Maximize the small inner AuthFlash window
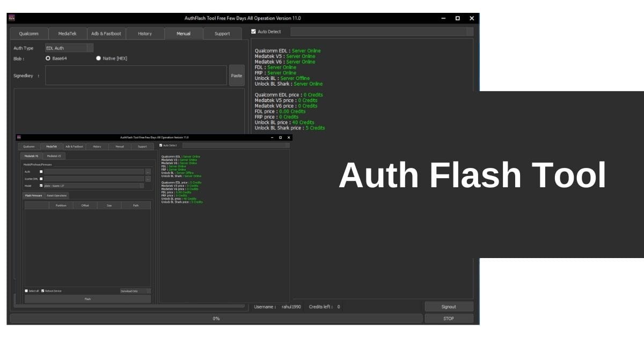 [280, 137]
